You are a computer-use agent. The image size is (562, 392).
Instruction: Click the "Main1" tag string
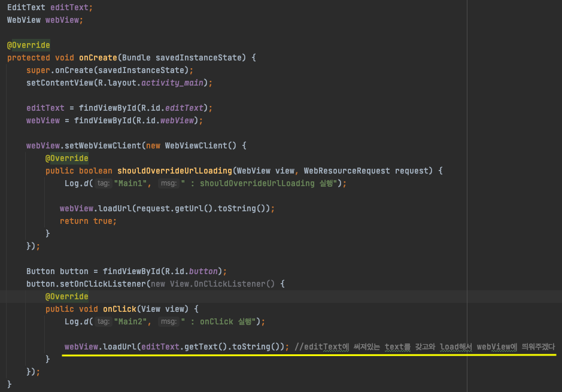pyautogui.click(x=130, y=184)
